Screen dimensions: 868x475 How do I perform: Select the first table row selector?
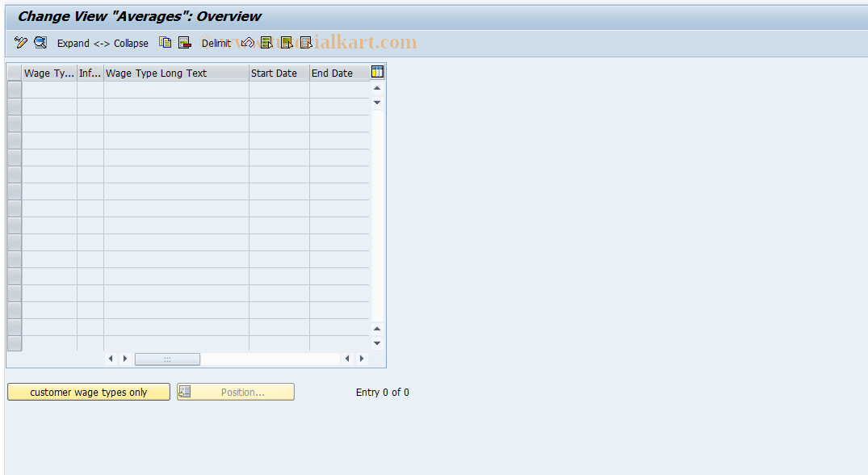15,90
